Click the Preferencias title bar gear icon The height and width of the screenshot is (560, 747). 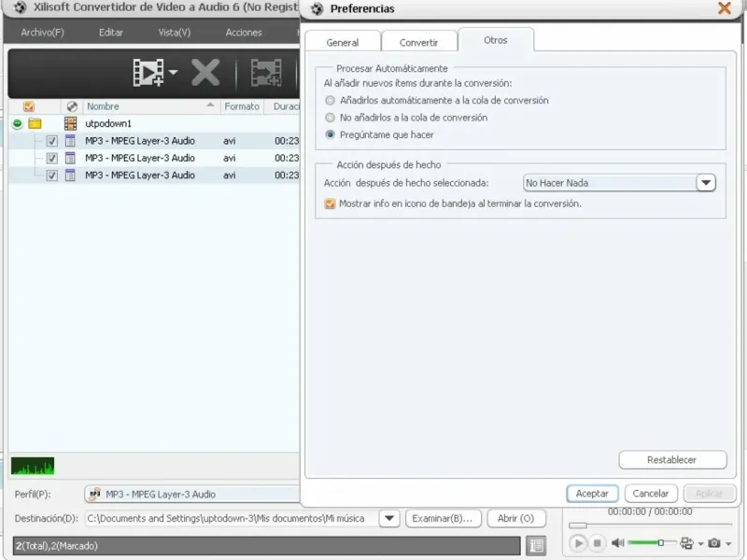click(x=317, y=8)
